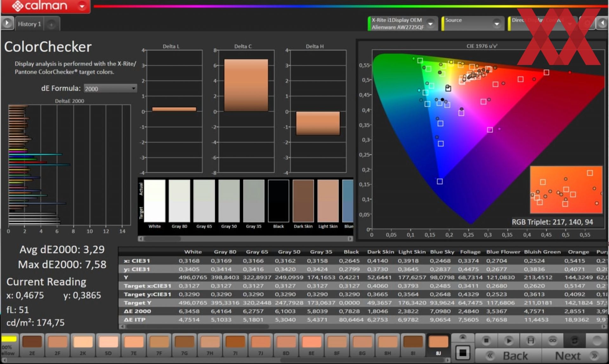
Task: Click the ΔE 2000 row label
Action: coord(137,311)
